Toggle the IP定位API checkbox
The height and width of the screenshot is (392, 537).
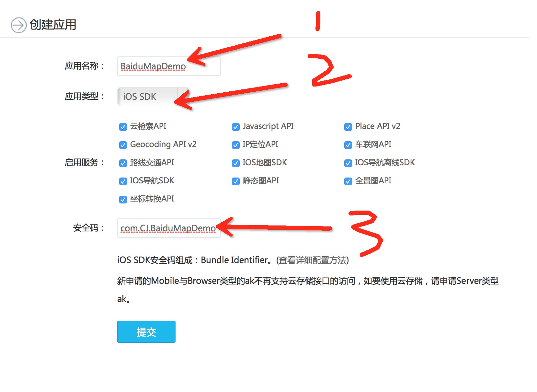coord(235,145)
